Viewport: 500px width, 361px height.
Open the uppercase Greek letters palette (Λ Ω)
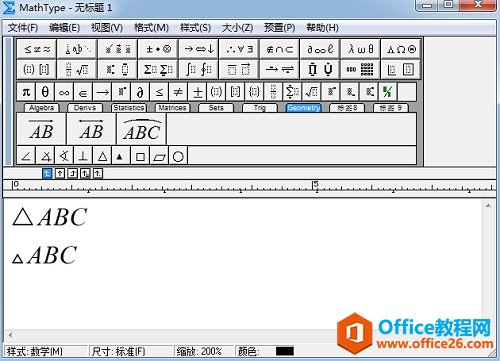point(401,49)
